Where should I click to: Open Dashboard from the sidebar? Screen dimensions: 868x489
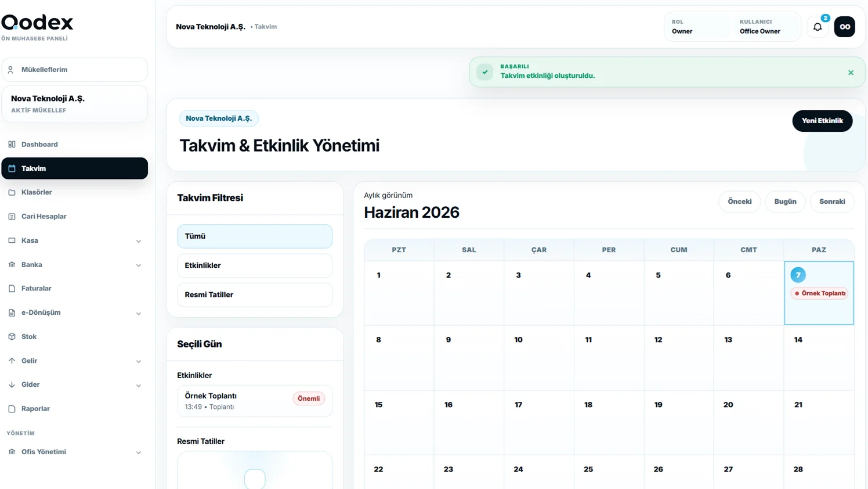[74, 144]
